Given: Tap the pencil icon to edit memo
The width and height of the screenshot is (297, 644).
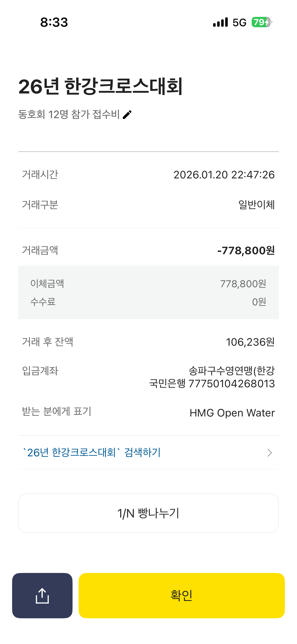Looking at the screenshot, I should tap(127, 115).
